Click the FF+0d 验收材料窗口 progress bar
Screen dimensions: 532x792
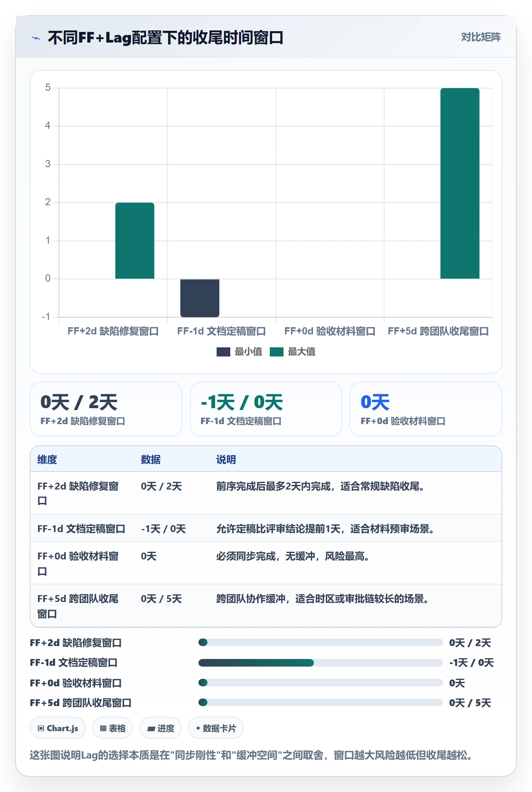pos(320,683)
